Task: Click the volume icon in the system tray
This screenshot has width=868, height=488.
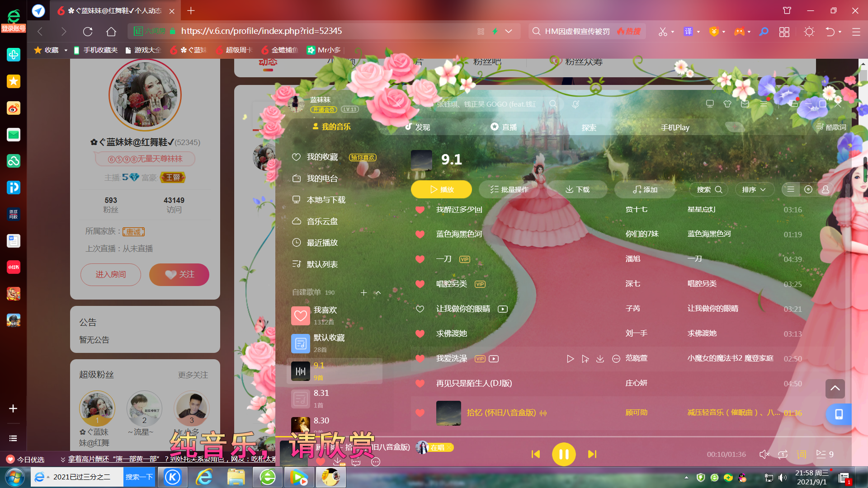Action: (783, 478)
